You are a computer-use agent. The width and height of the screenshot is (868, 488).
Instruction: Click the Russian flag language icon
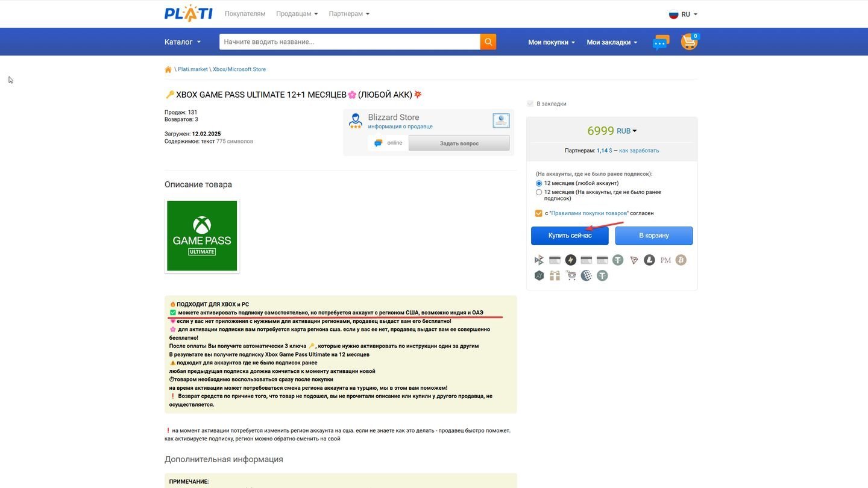(x=673, y=14)
